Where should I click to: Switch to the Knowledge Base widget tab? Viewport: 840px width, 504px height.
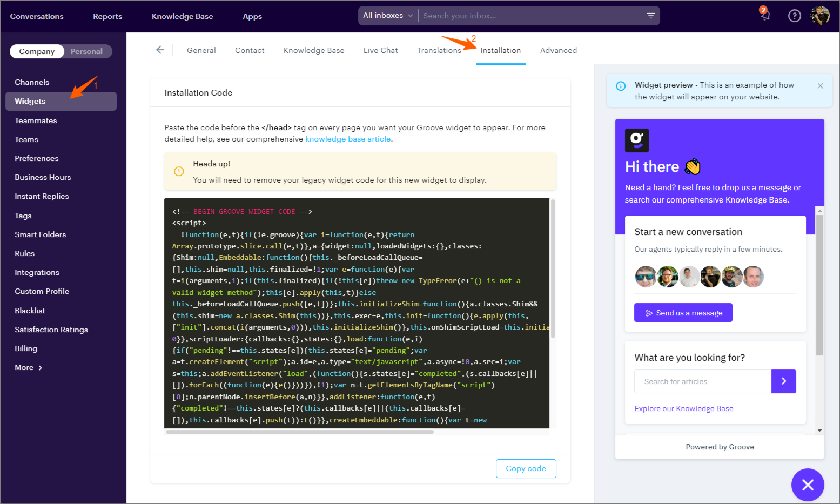click(x=314, y=50)
